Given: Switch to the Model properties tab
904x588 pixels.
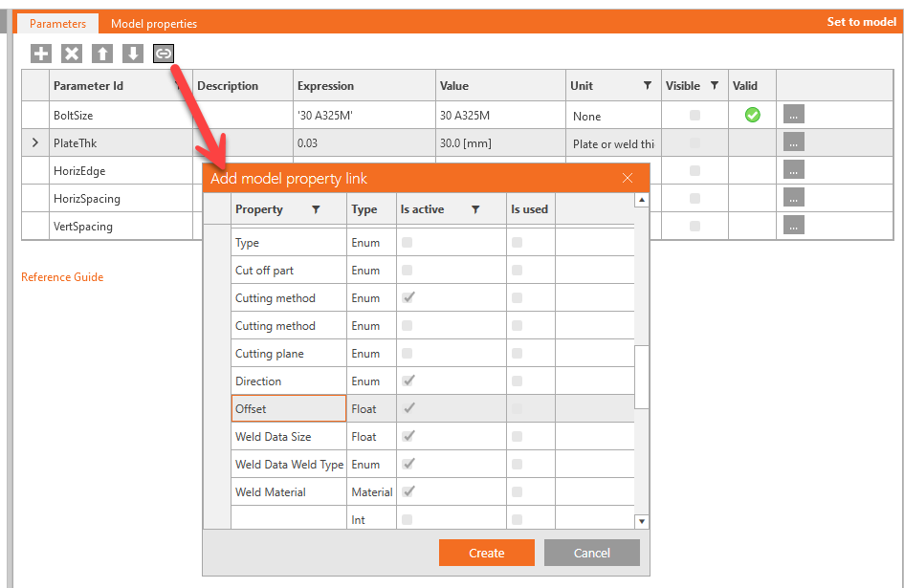Looking at the screenshot, I should coord(154,24).
